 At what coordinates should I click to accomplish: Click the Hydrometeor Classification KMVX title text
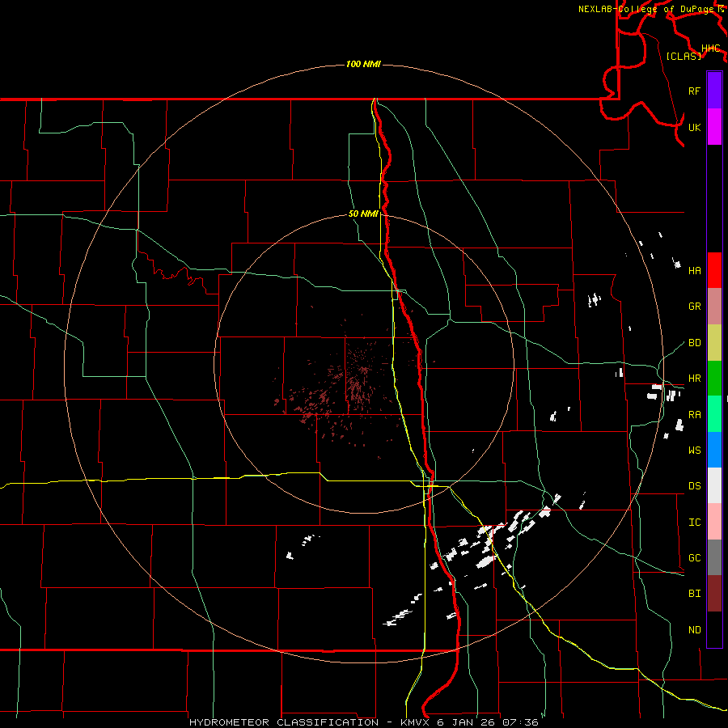[x=363, y=722]
